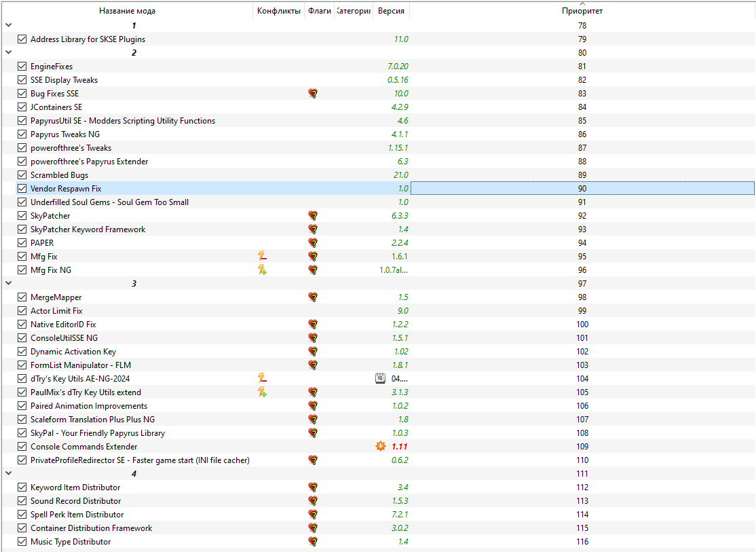Image resolution: width=756 pixels, height=552 pixels.
Task: Click the flag icon for Music Type Distributor
Action: click(x=313, y=541)
